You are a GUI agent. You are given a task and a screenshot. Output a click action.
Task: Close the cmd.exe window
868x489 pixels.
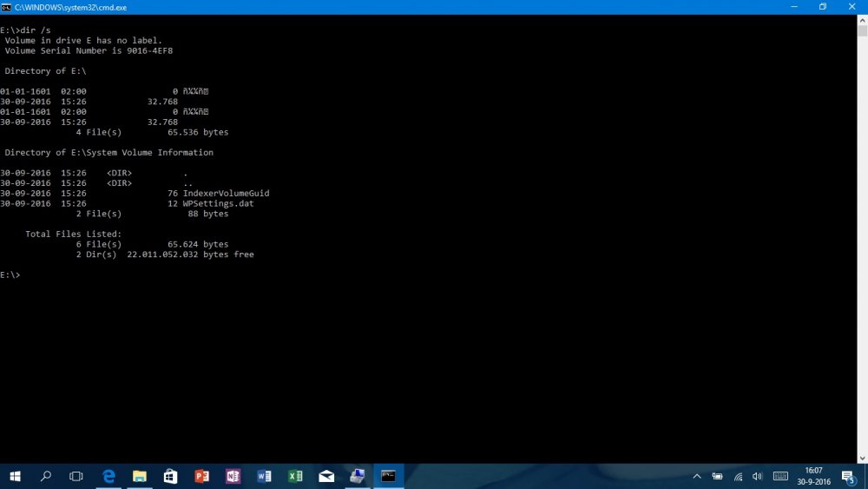tap(852, 7)
